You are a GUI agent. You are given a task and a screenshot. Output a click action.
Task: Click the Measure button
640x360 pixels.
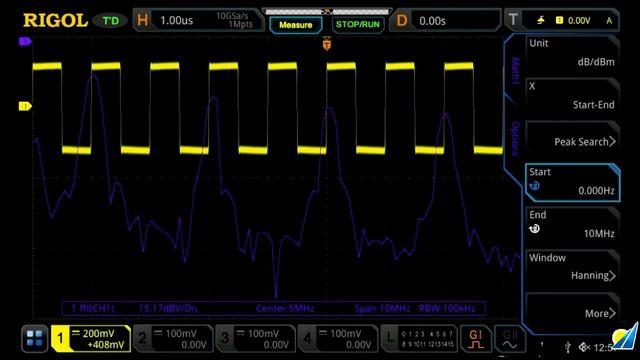pos(296,25)
